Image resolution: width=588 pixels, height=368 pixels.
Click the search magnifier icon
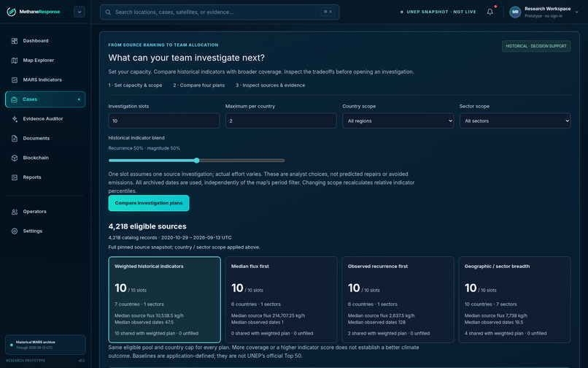coord(108,12)
